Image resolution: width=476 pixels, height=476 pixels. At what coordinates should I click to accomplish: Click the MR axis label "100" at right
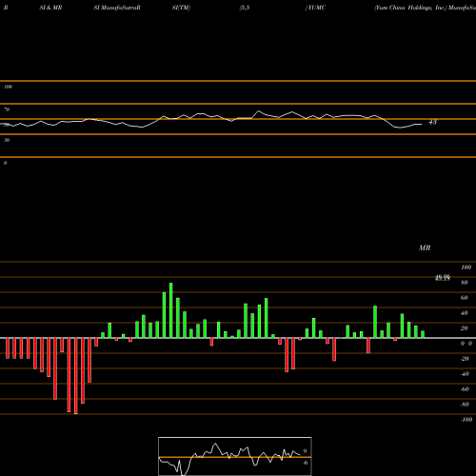point(466,268)
